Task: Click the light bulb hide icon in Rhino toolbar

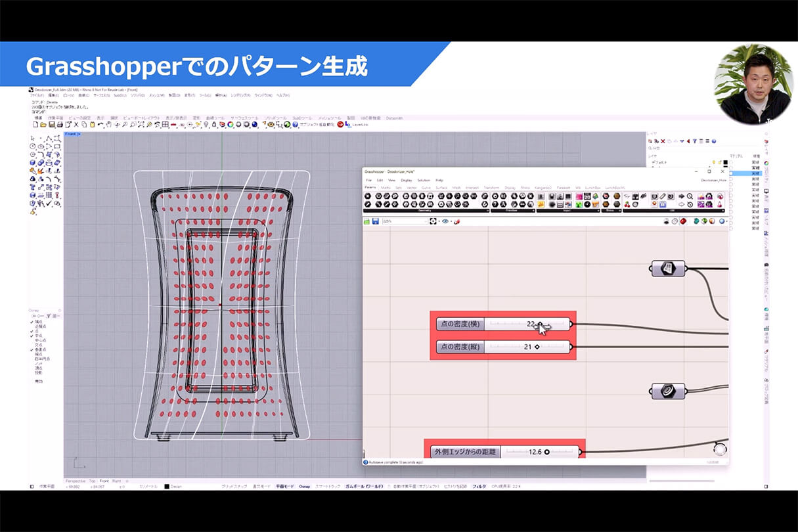Action: coord(206,124)
